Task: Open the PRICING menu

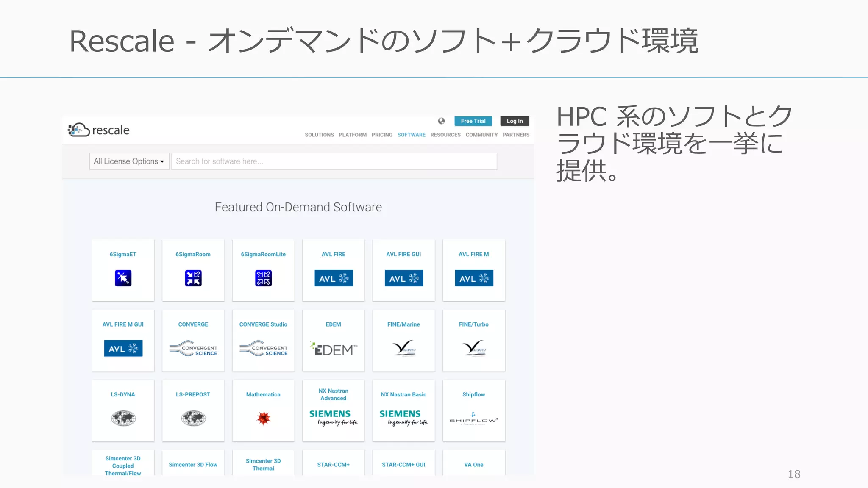Action: pos(382,135)
